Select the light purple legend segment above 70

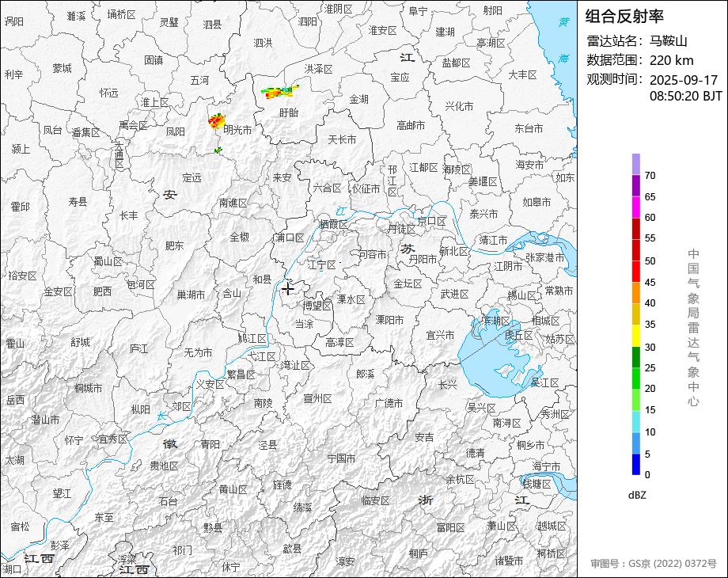636,165
